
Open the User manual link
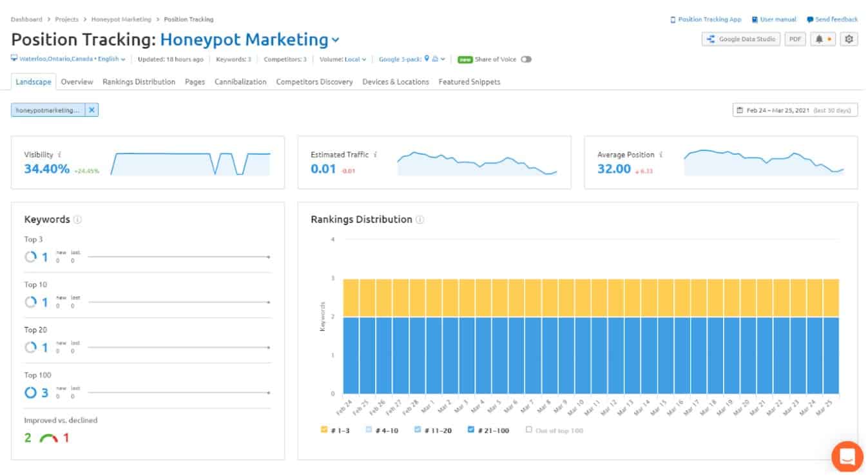pyautogui.click(x=774, y=19)
